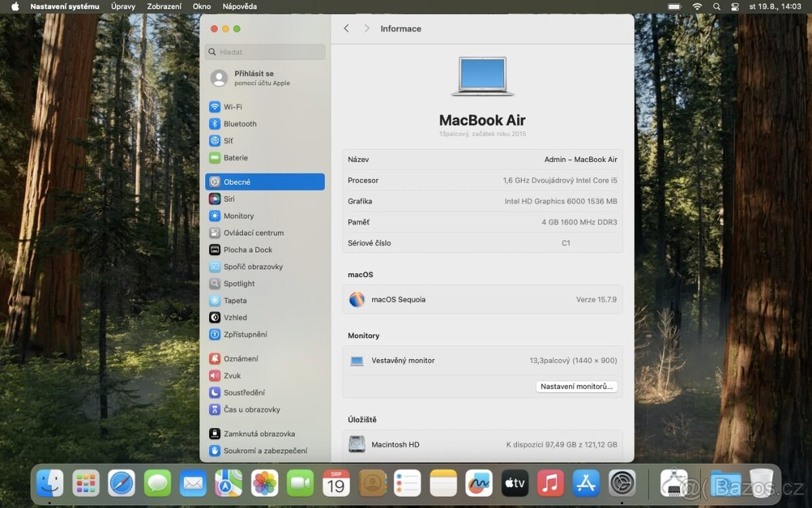The image size is (812, 508).
Task: Click Paměť value 4 GB 1600 MHz DDR3
Action: click(579, 222)
